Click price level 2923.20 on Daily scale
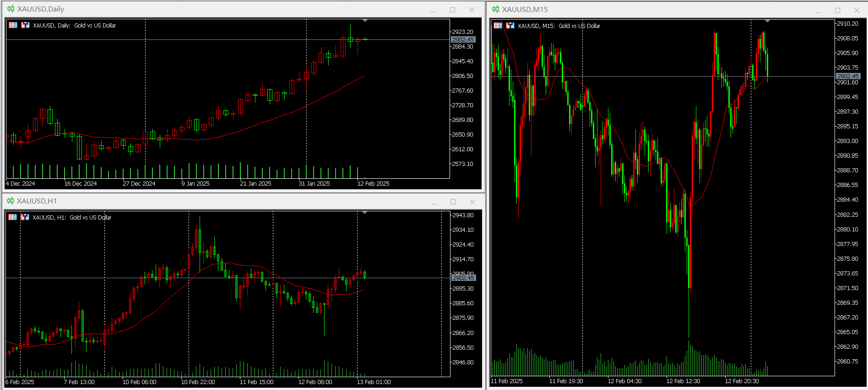The height and width of the screenshot is (390, 868). [463, 32]
